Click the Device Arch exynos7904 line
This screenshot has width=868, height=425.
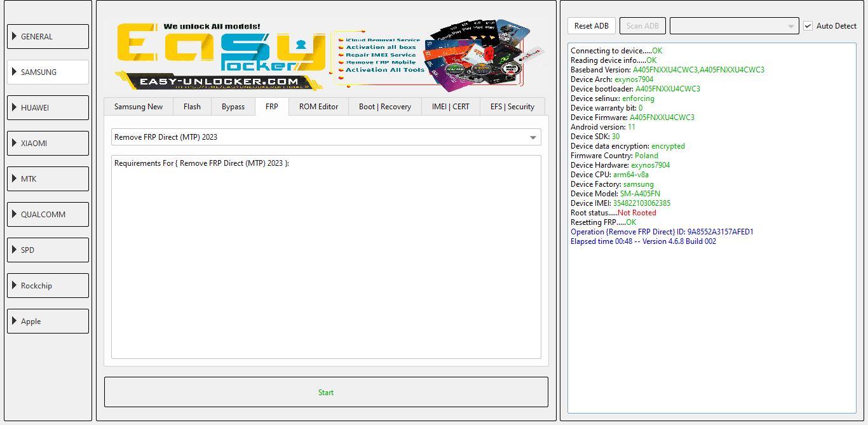(x=612, y=79)
